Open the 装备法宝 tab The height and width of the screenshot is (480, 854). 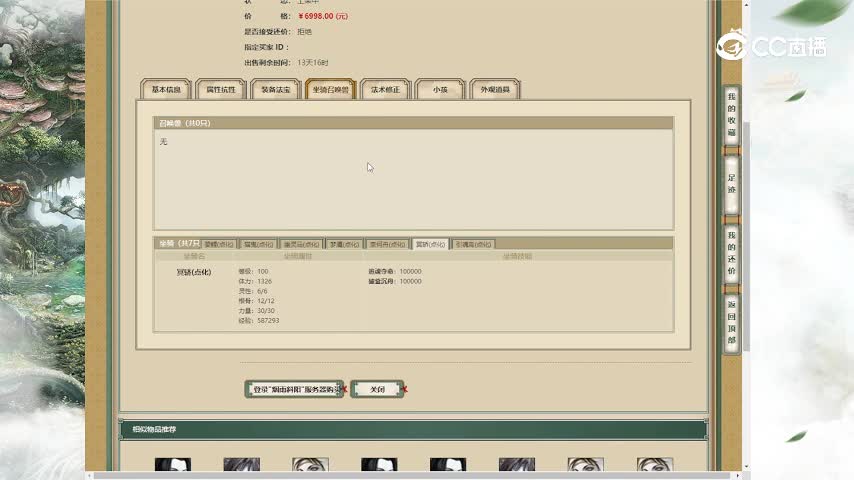click(x=276, y=90)
